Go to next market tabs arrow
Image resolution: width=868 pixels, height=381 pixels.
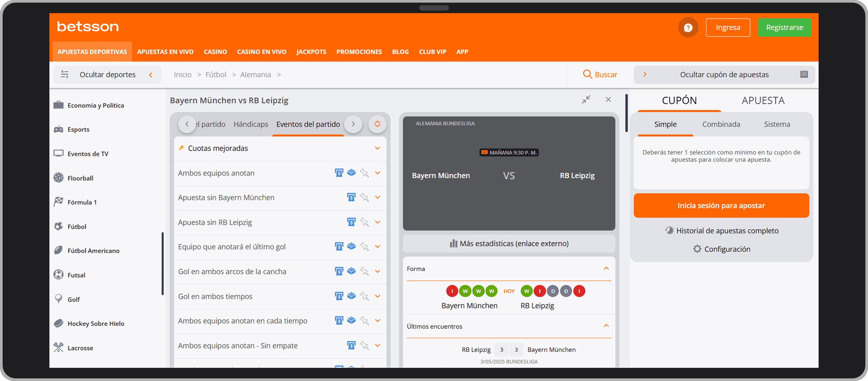point(353,124)
